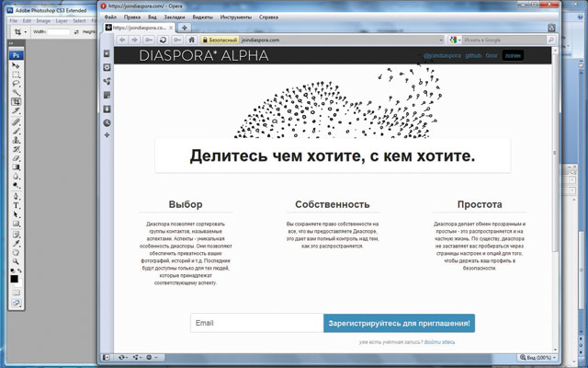Collapse the Photoshop toolbox via double-arrow header
This screenshot has width=588, height=368.
tap(11, 43)
